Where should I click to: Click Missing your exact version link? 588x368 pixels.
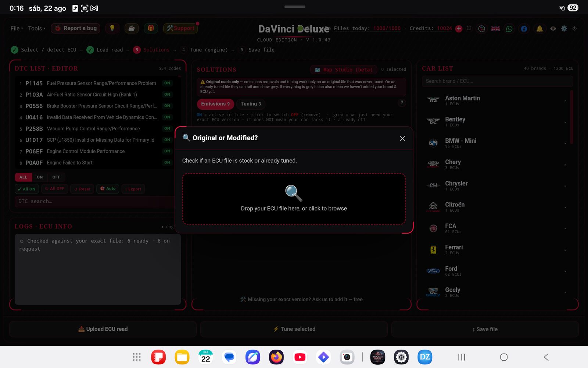[x=301, y=300]
